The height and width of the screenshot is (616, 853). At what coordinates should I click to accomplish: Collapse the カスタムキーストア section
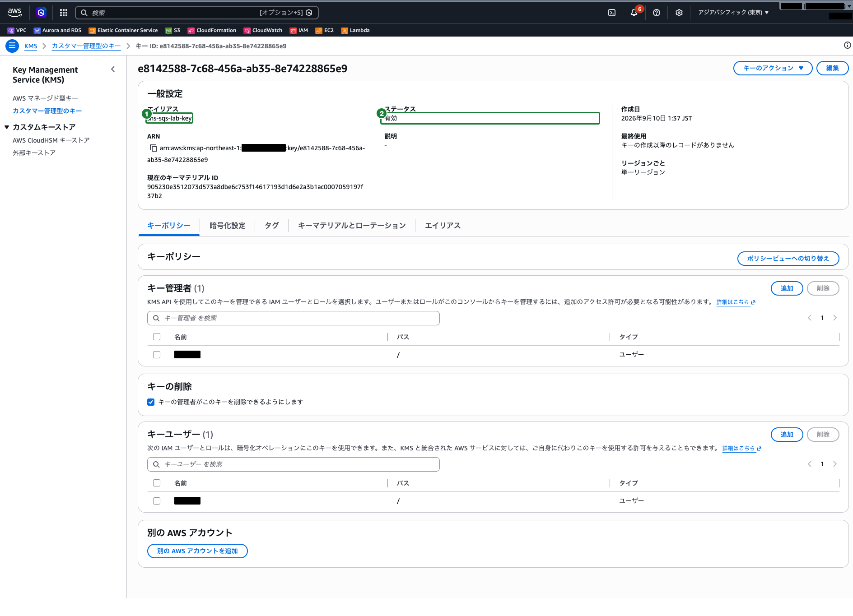(7, 127)
